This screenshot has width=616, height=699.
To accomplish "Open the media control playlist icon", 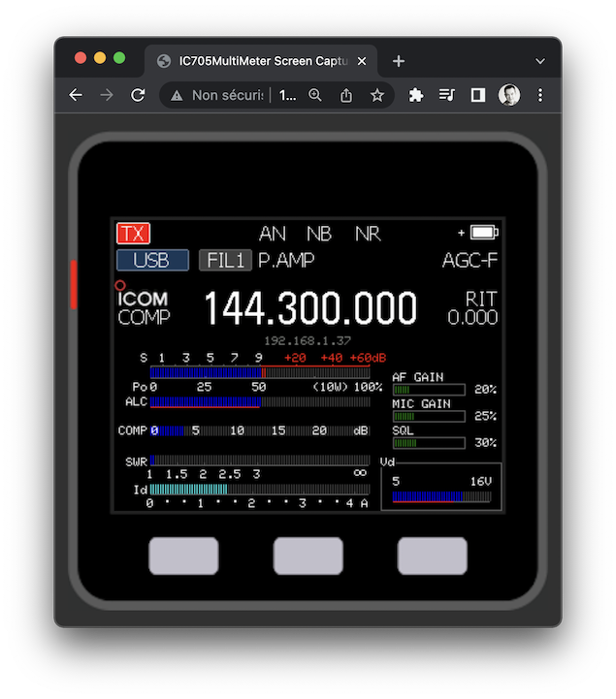I will click(446, 95).
